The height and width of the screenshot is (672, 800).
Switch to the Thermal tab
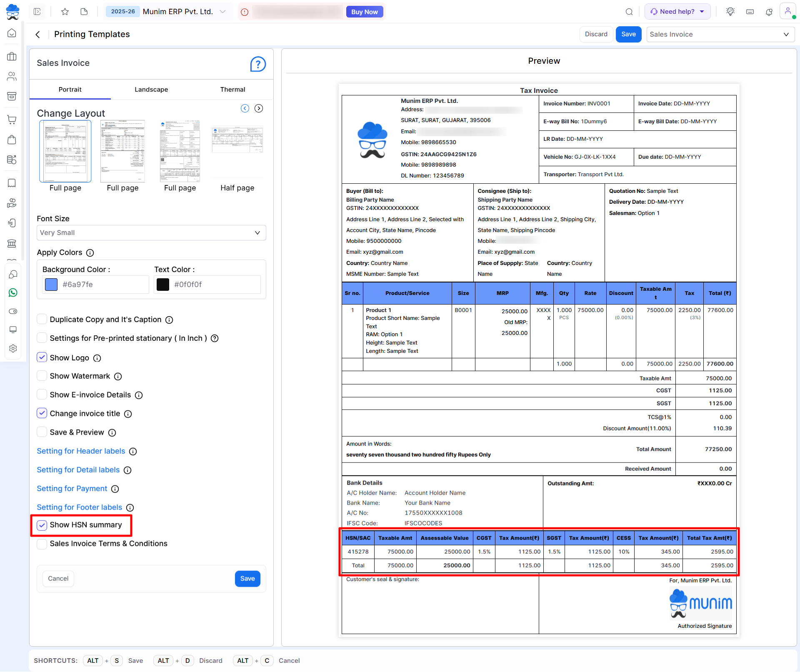pos(232,90)
